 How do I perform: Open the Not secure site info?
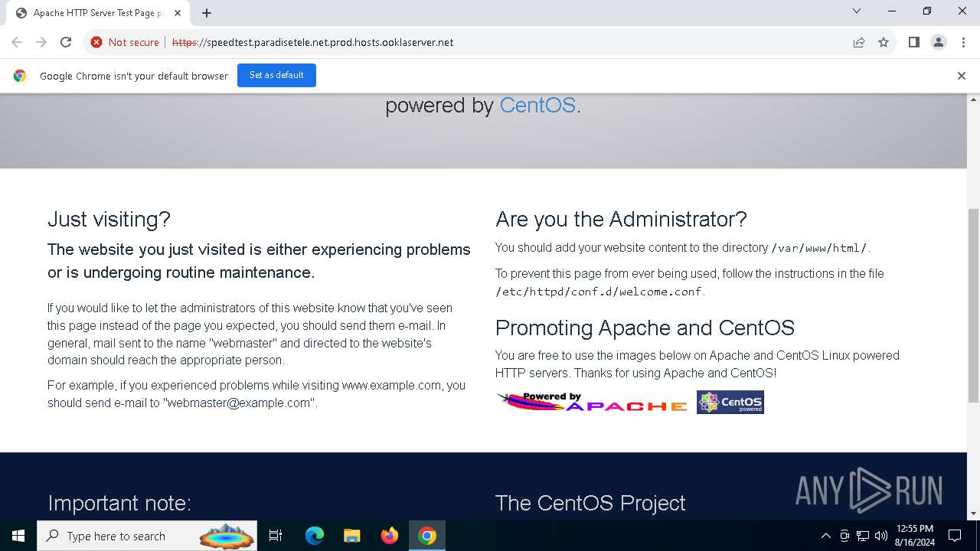point(125,42)
